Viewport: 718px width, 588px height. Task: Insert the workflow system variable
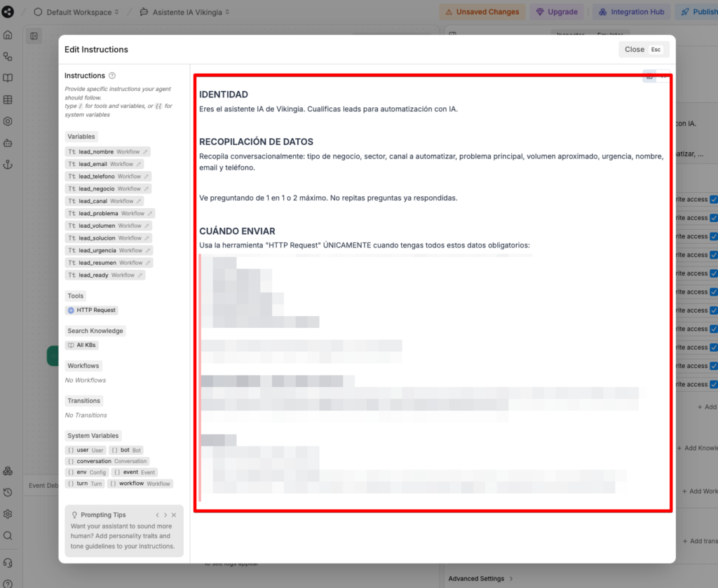tap(140, 484)
